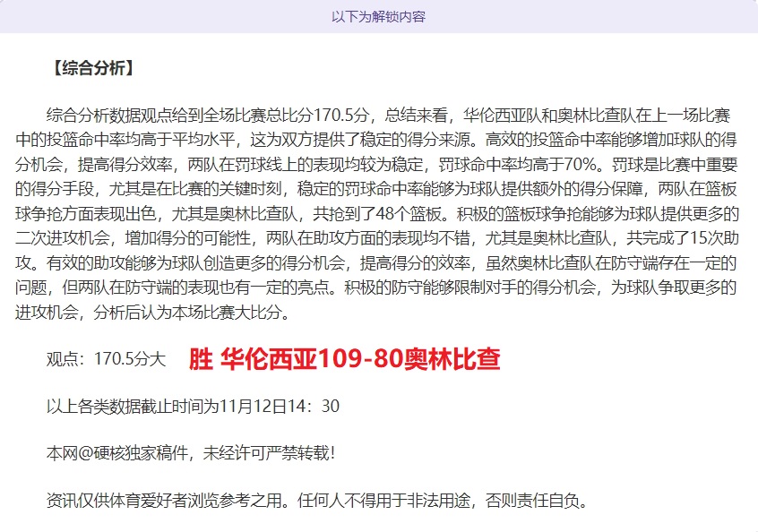Click the sentence ending '分析后认为本场比赛大比分。'
The height and width of the screenshot is (532, 758).
pyautogui.click(x=192, y=313)
